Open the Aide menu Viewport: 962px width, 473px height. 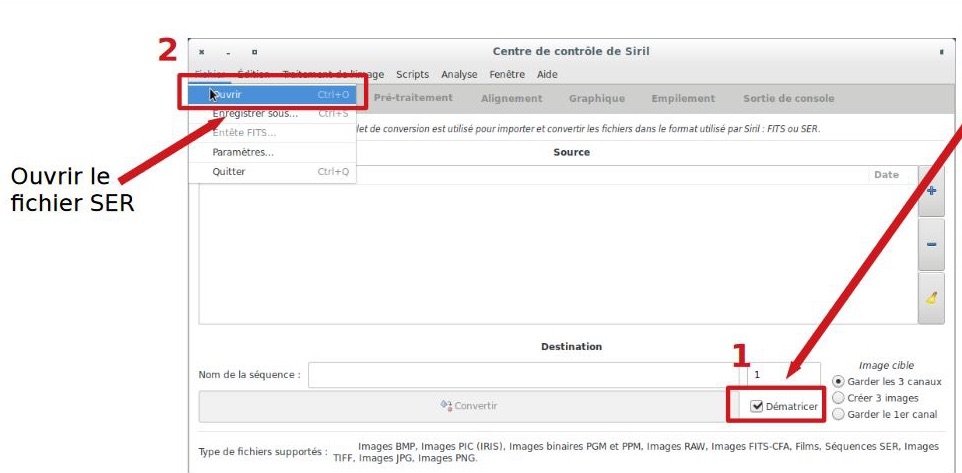click(x=547, y=74)
